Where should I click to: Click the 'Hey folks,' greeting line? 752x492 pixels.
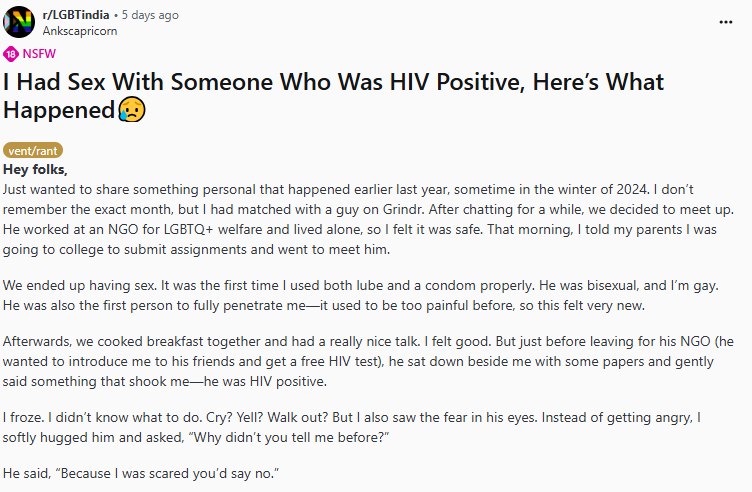click(x=36, y=169)
